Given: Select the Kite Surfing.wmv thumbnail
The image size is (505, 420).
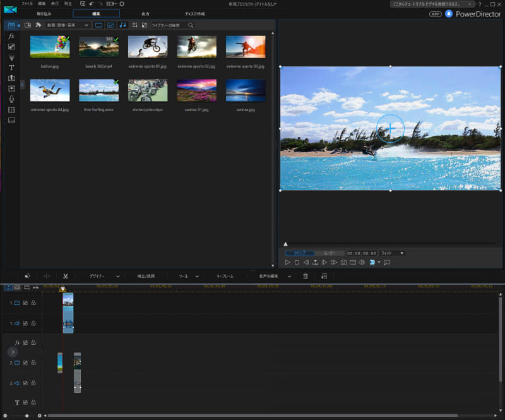Looking at the screenshot, I should click(x=98, y=90).
